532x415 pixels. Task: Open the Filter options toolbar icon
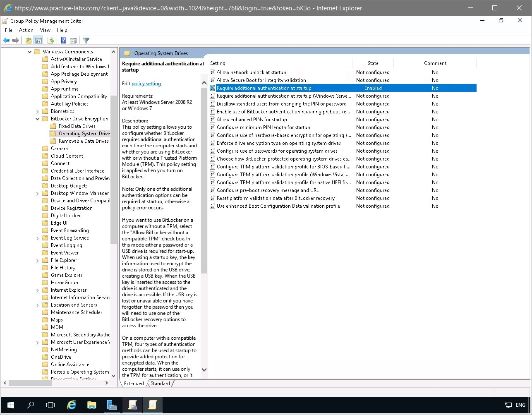click(x=86, y=40)
